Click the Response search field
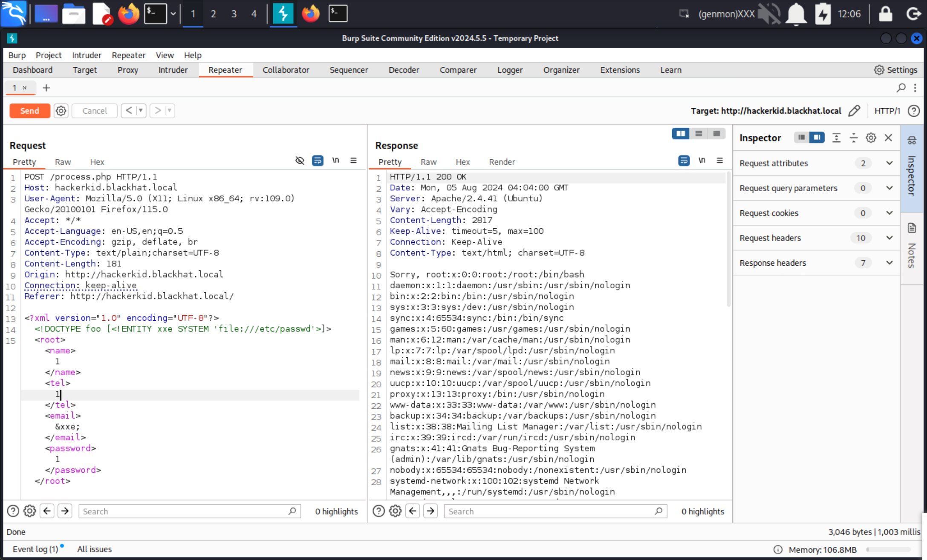 (x=555, y=511)
